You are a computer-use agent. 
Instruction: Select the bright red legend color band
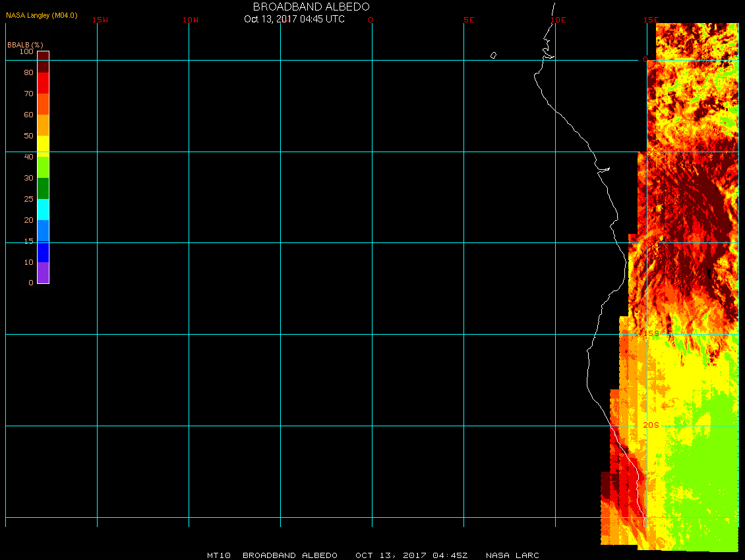click(x=43, y=83)
